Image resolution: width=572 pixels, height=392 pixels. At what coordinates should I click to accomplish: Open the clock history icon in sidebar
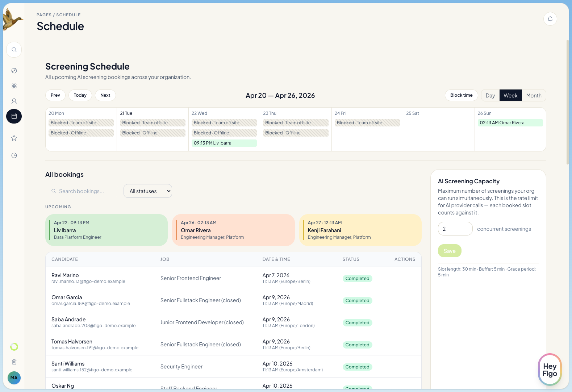coord(14,155)
